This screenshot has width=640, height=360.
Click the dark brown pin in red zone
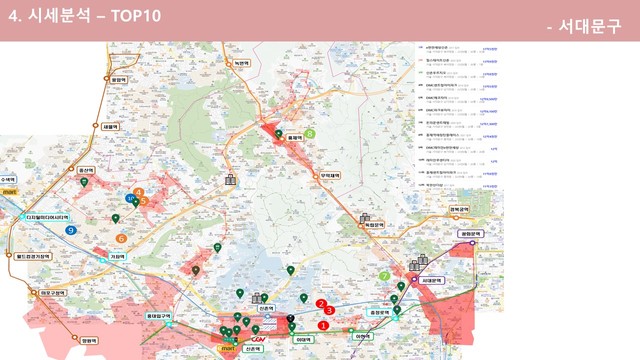click(x=196, y=271)
